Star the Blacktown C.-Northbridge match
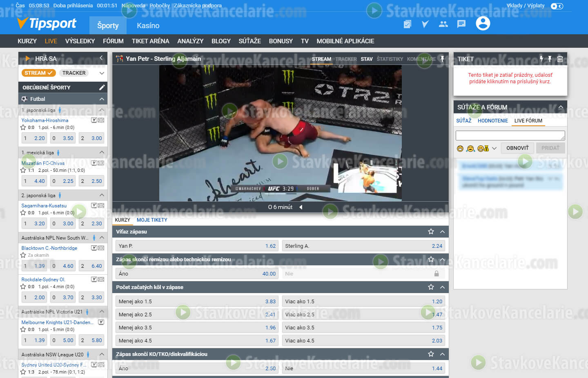 coord(23,255)
